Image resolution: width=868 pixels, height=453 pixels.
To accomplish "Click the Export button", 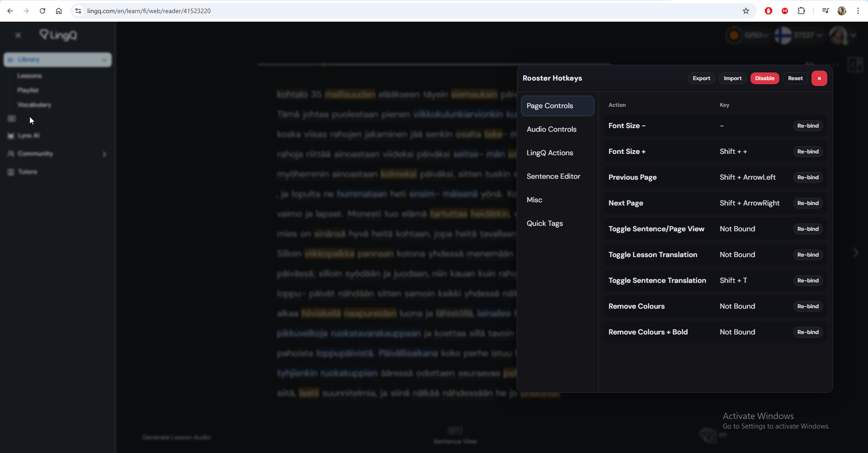I will click(701, 78).
